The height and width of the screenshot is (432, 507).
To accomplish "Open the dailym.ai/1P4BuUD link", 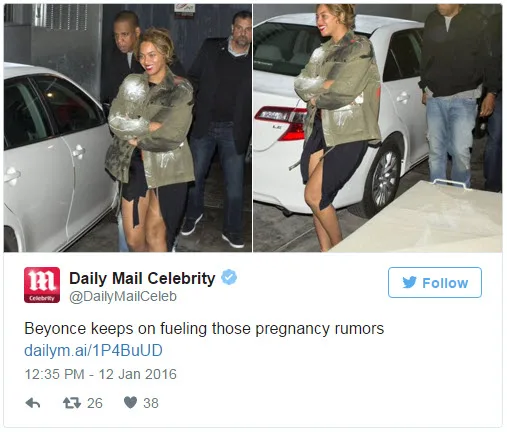I will (93, 351).
